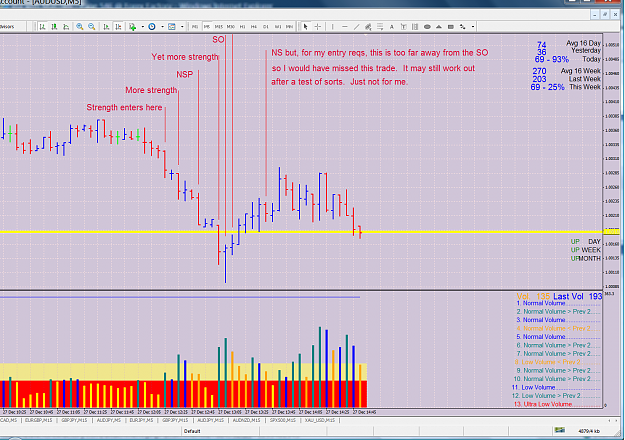Switch to the AUDJPY,M15 chart tab
Image resolution: width=625 pixels, height=440 pixels.
pos(210,420)
